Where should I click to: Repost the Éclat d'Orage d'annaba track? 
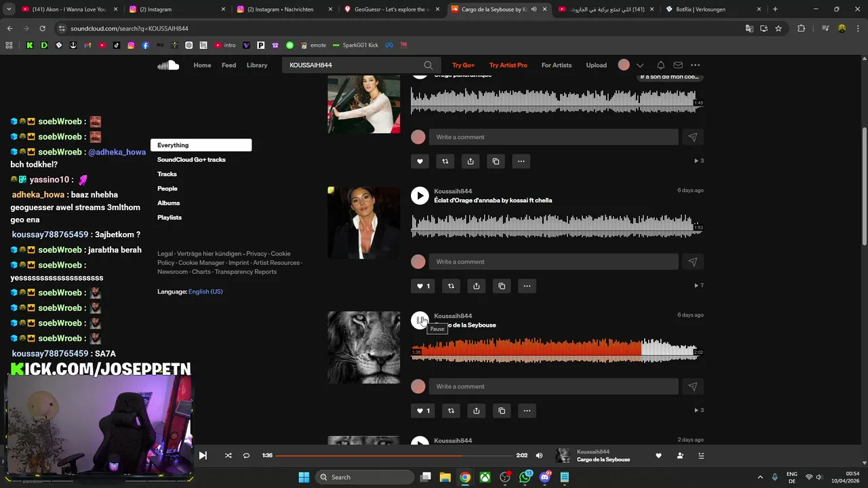pos(451,286)
